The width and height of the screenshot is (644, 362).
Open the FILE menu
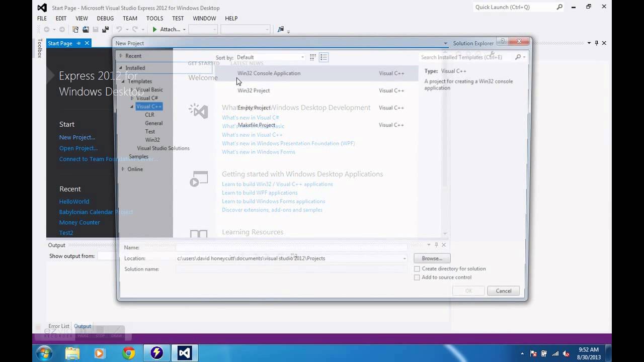click(42, 19)
